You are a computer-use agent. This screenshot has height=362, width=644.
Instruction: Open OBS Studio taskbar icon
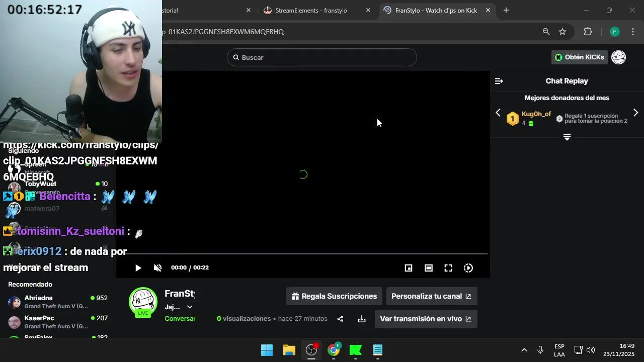(311, 350)
